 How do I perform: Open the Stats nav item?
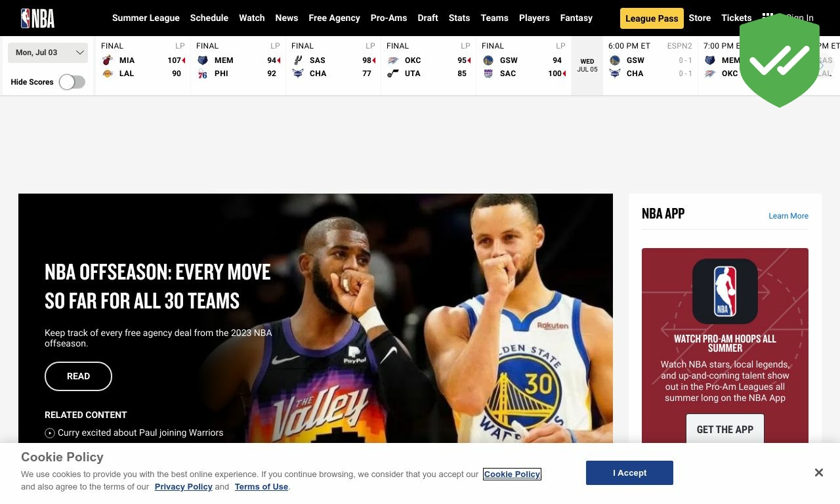click(459, 18)
